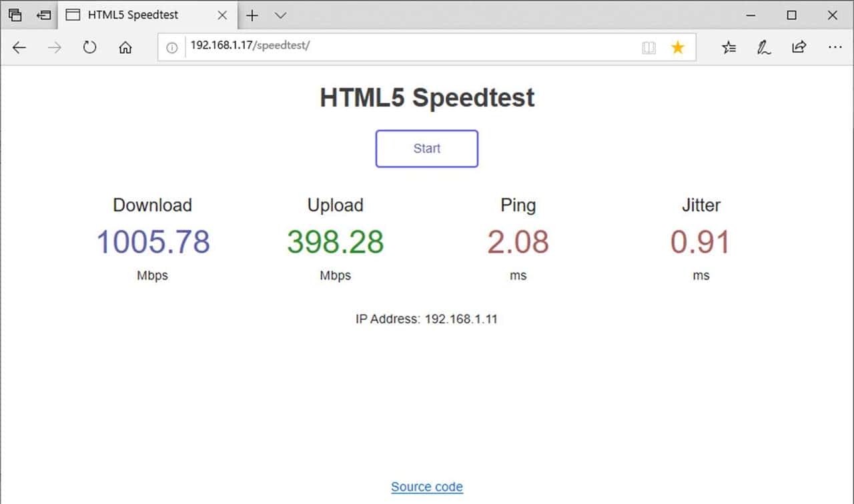
Task: Open the Source code link
Action: pos(427,487)
